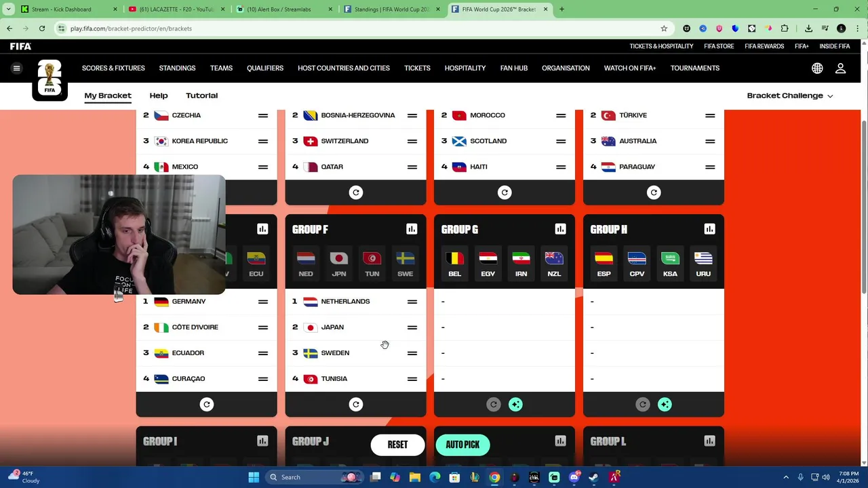Select New Zealand NZL flag
The image size is (868, 488).
pos(554,264)
